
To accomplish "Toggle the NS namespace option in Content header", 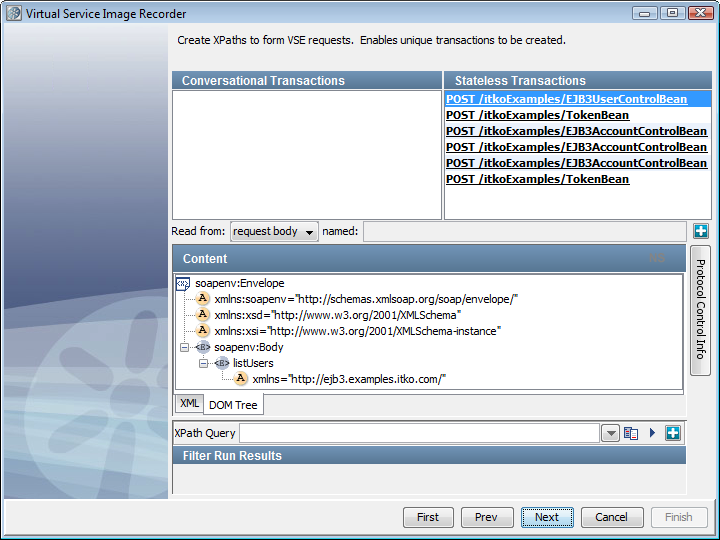I will (657, 258).
